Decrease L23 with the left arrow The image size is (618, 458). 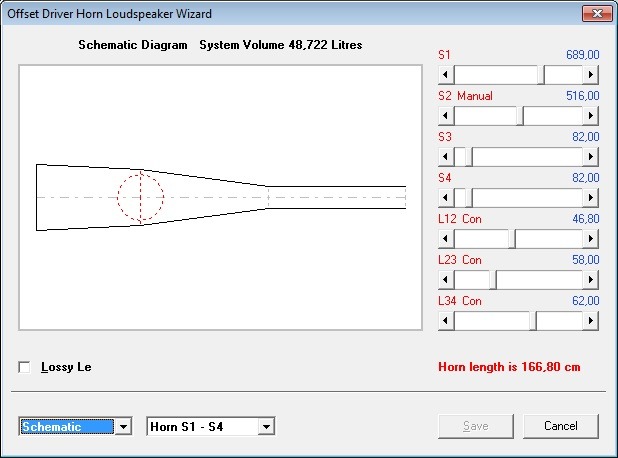(x=446, y=279)
